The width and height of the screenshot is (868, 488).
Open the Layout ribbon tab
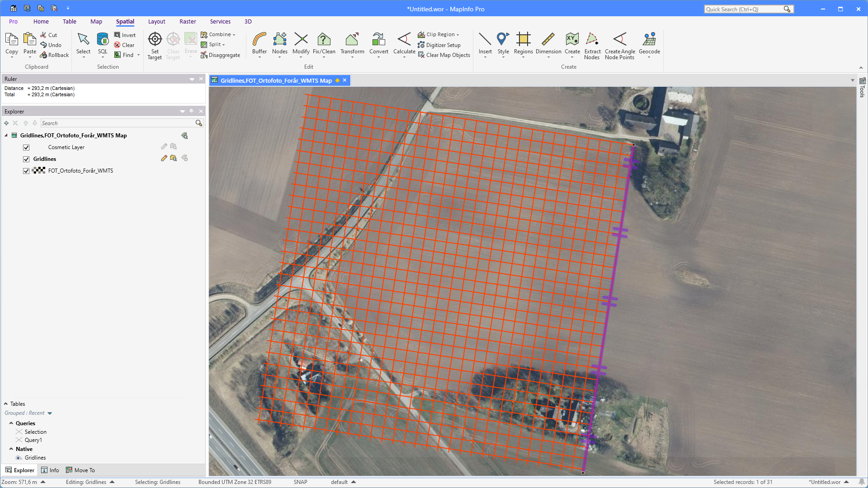click(156, 21)
